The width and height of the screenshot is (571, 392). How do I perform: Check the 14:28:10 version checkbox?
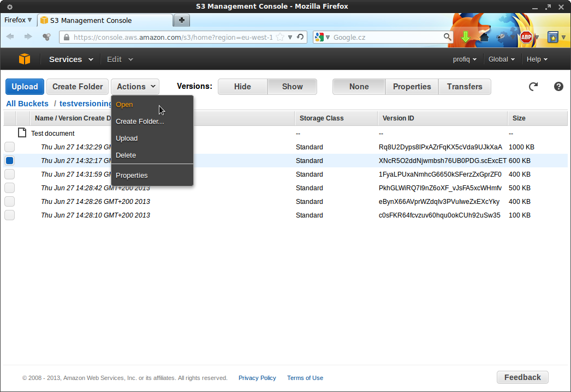pyautogui.click(x=9, y=215)
